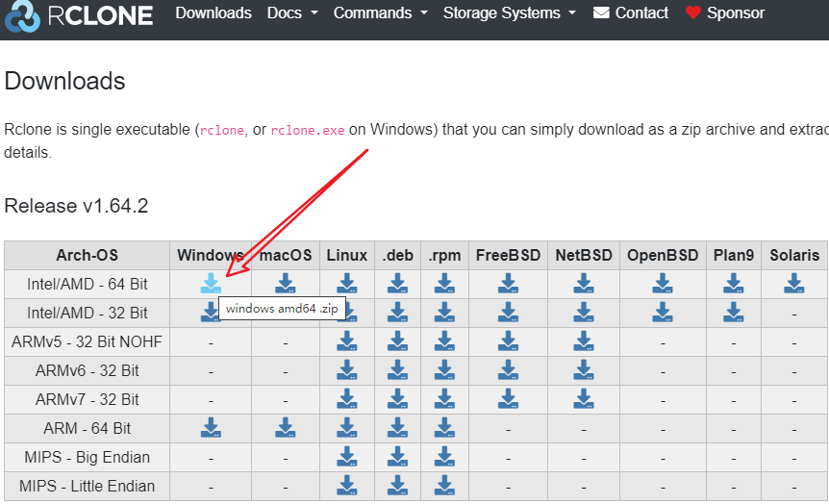Download OpenBSD Intel/AMD 64 Bit build

[x=663, y=284]
